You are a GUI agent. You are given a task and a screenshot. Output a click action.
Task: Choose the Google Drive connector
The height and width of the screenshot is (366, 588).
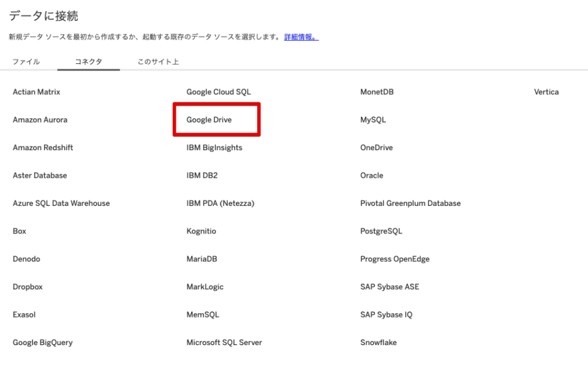point(209,120)
